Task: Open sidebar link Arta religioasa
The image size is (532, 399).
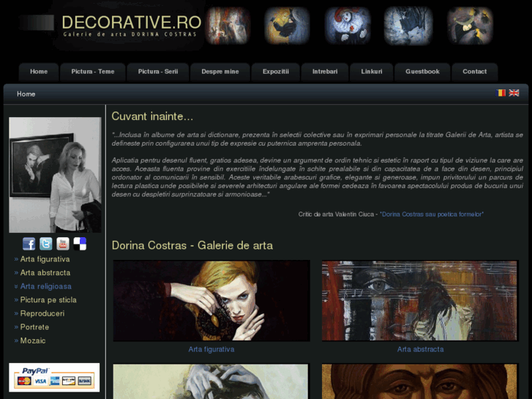Action: click(x=46, y=286)
